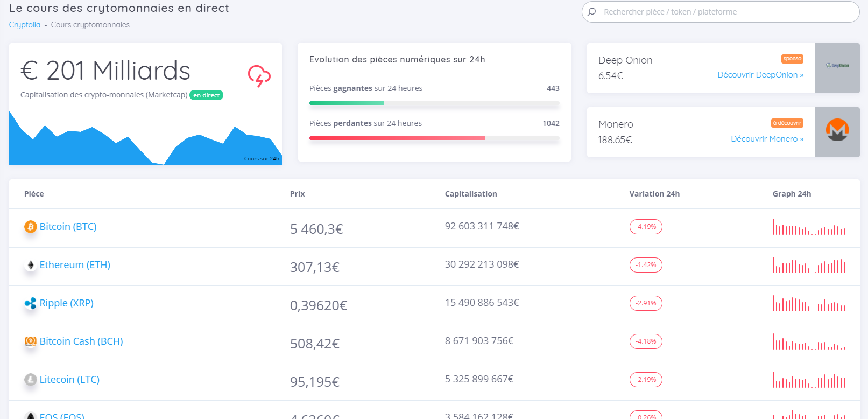Open the Bitcoin (BTC) link

(68, 227)
